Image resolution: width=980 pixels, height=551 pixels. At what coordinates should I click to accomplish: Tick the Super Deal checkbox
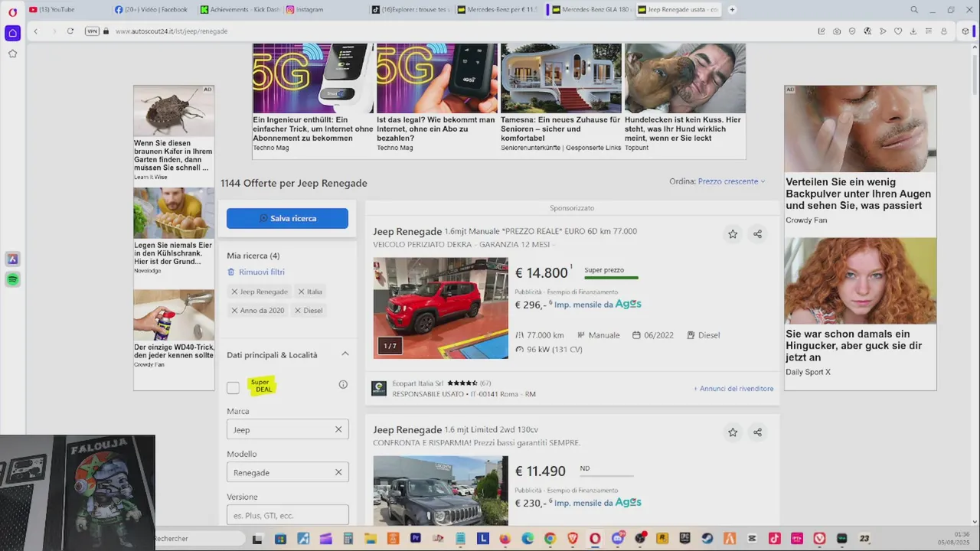click(x=233, y=388)
